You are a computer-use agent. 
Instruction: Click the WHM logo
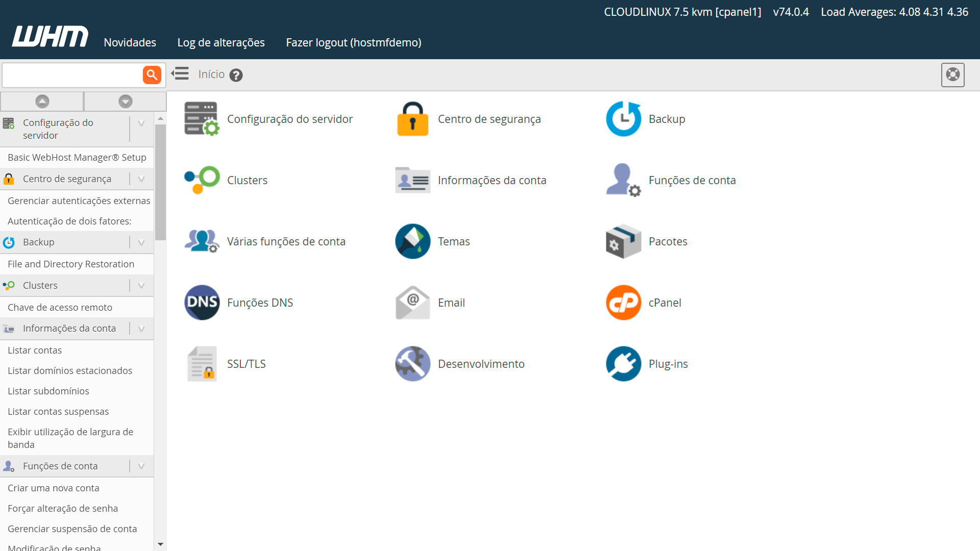point(50,36)
